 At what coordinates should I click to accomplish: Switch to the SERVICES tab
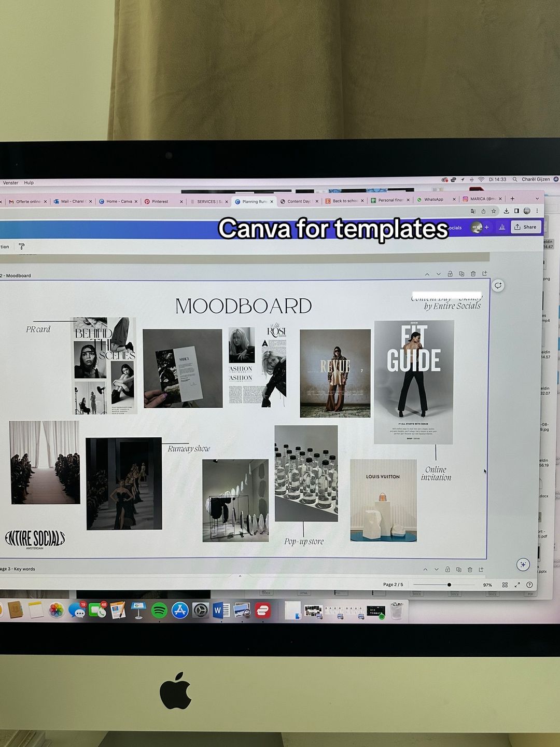coord(209,201)
